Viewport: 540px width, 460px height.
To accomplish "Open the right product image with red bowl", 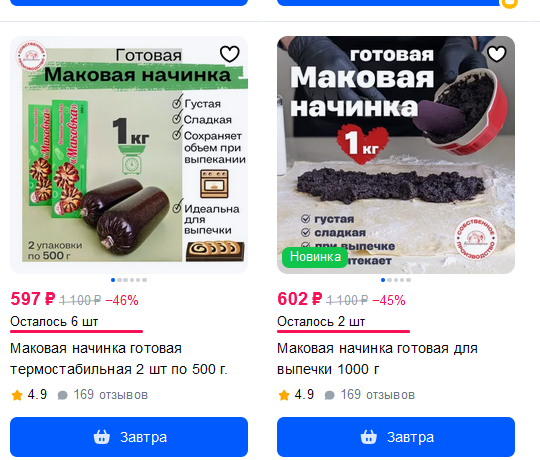I will (396, 155).
